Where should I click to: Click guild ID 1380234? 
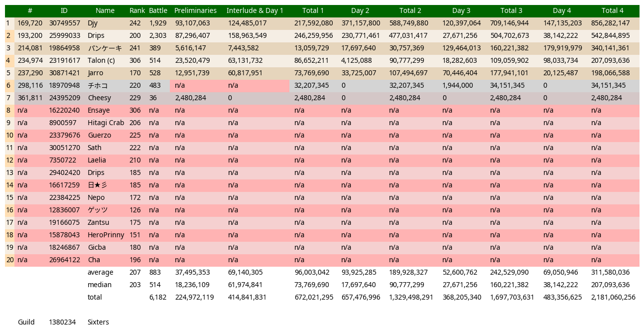[62, 322]
